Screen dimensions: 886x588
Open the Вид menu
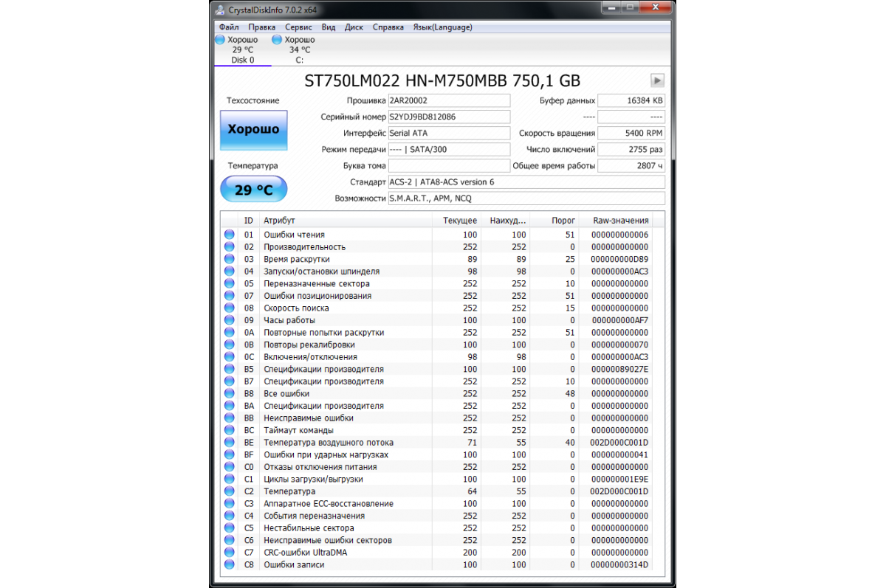329,27
